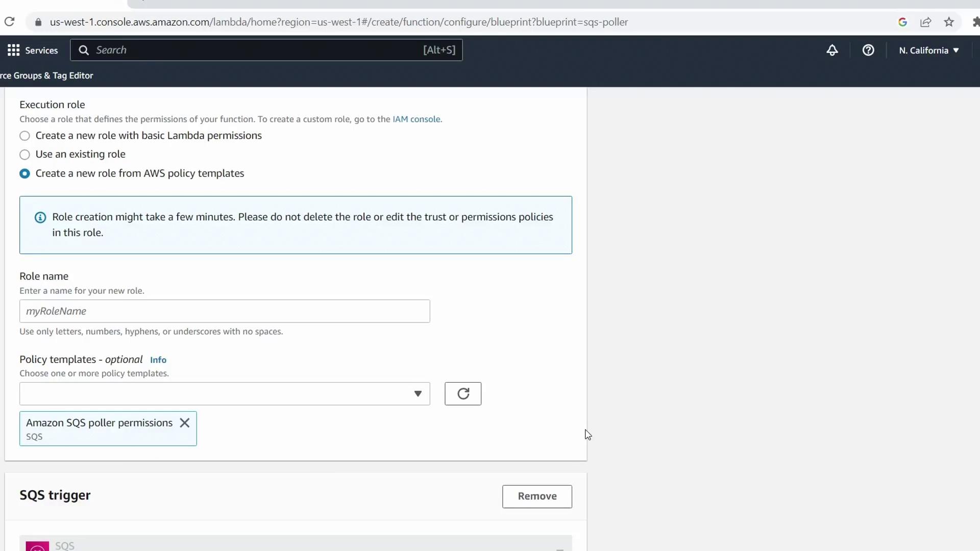Open the AWS Services grid menu
Screen dimensions: 980x551
(13, 50)
